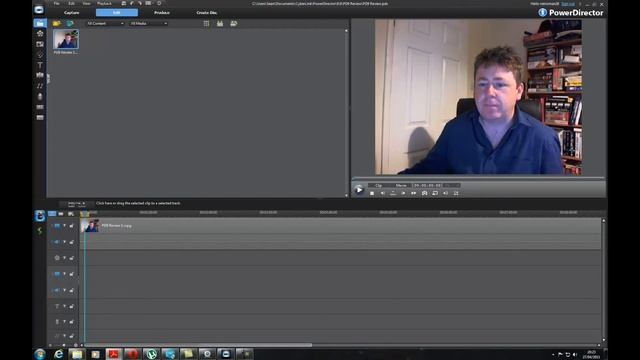This screenshot has height=360, width=640.
Task: Open the Particle Room in the sidebar
Action: pos(40,55)
